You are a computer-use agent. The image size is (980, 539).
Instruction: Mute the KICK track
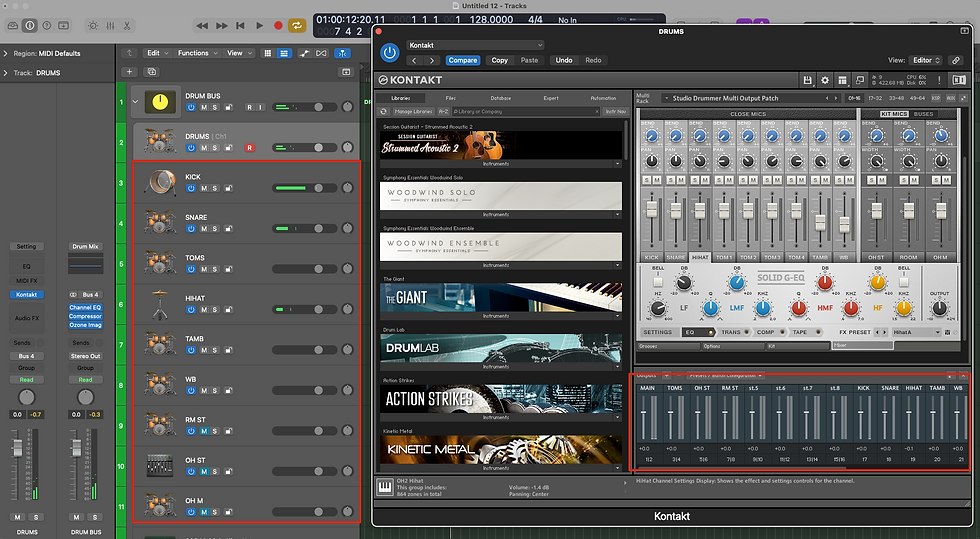[204, 188]
